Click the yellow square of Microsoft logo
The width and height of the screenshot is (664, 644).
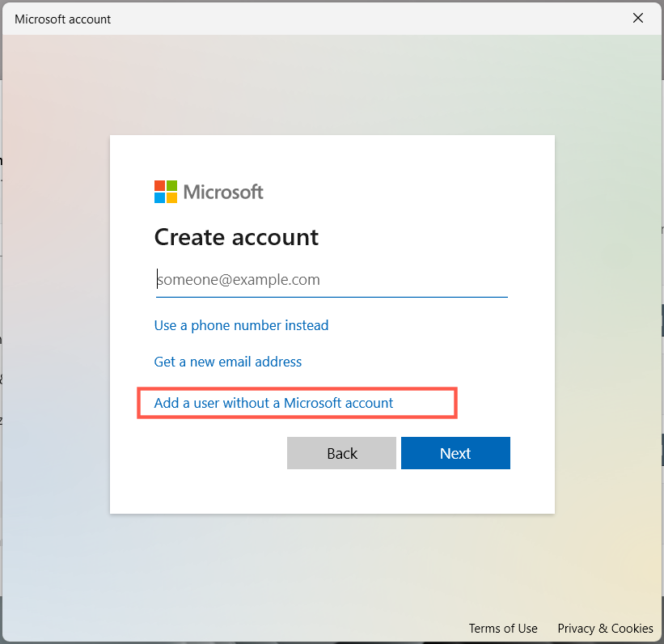click(171, 197)
